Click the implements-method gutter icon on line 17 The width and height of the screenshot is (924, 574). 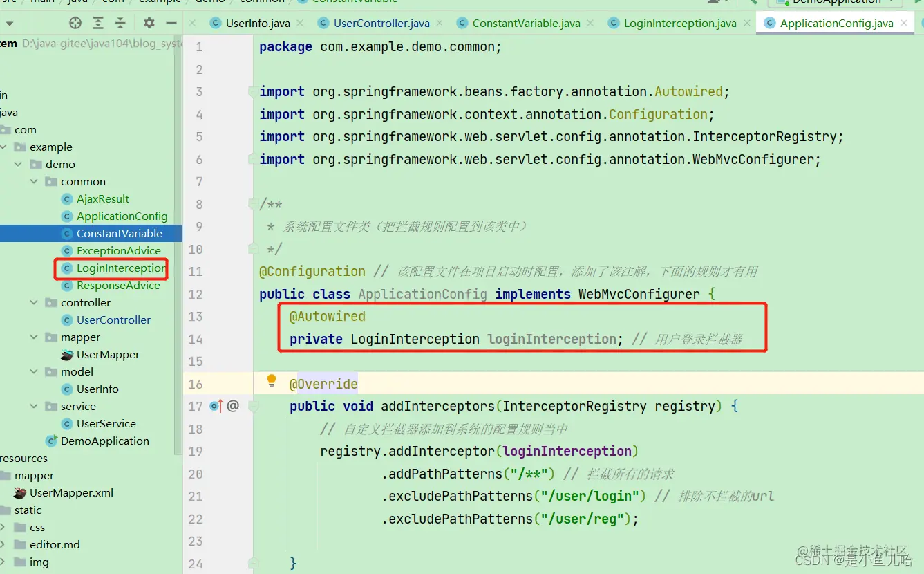(216, 406)
